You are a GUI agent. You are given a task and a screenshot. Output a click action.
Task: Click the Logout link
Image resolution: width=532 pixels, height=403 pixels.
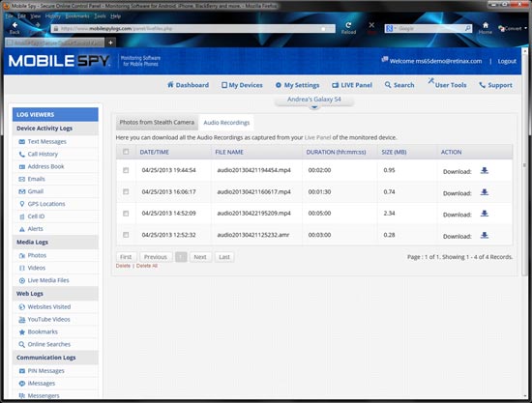pos(507,61)
